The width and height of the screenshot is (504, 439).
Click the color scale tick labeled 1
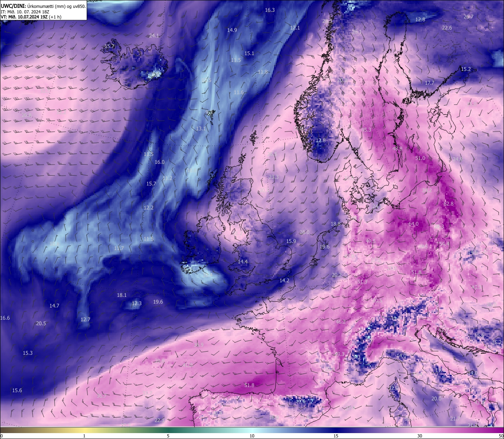click(x=84, y=436)
